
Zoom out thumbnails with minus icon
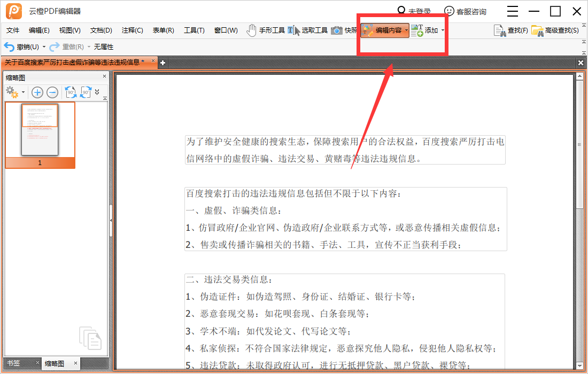(52, 92)
